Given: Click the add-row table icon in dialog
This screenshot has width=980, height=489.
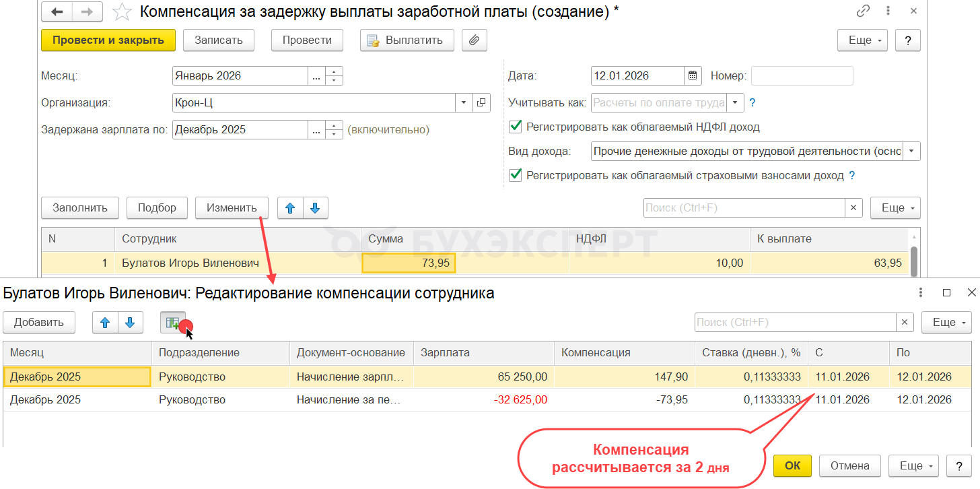Looking at the screenshot, I should [173, 323].
